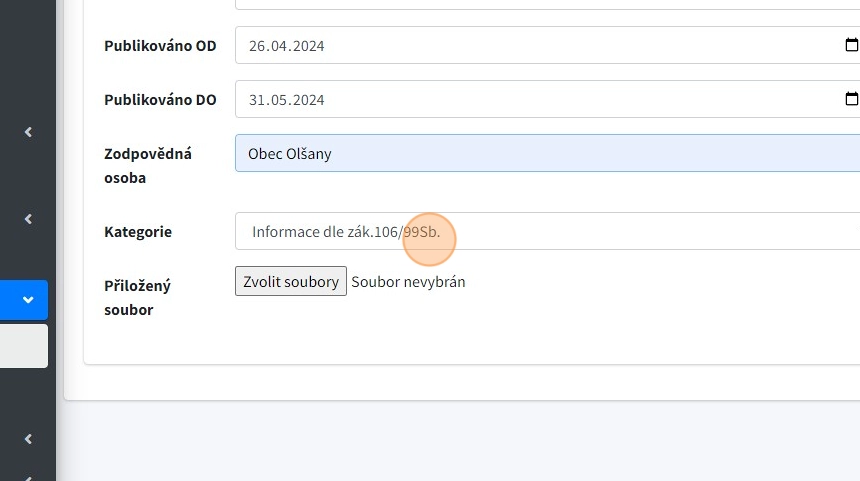This screenshot has width=860, height=481.
Task: Click the Kategorie field label
Action: click(138, 232)
